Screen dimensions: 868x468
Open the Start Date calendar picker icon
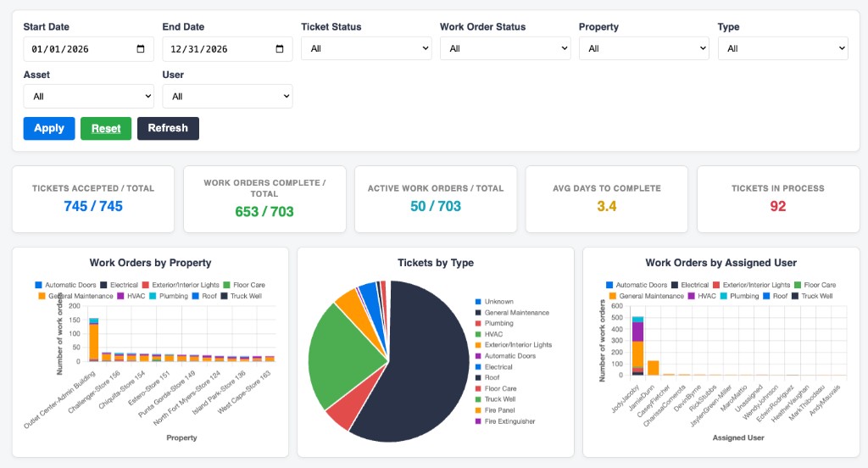point(141,48)
